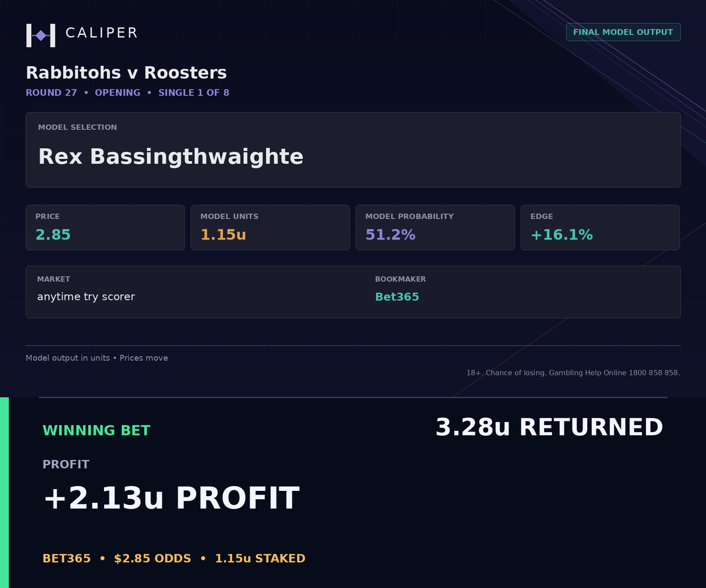Click the small PROFIT label
The image size is (706, 588).
click(x=66, y=464)
